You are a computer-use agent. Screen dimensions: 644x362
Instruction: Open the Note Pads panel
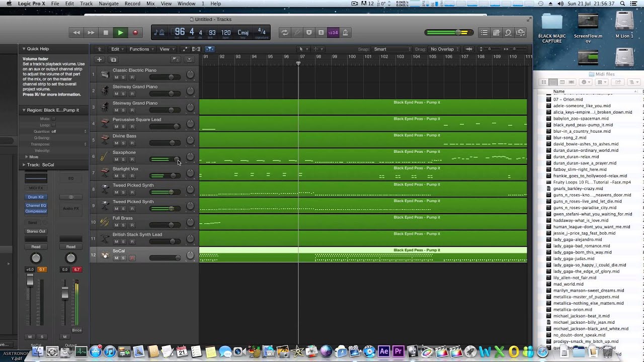click(x=496, y=33)
